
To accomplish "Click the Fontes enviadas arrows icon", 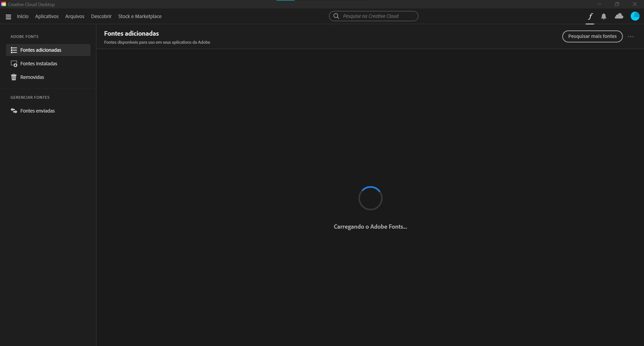I will point(14,111).
